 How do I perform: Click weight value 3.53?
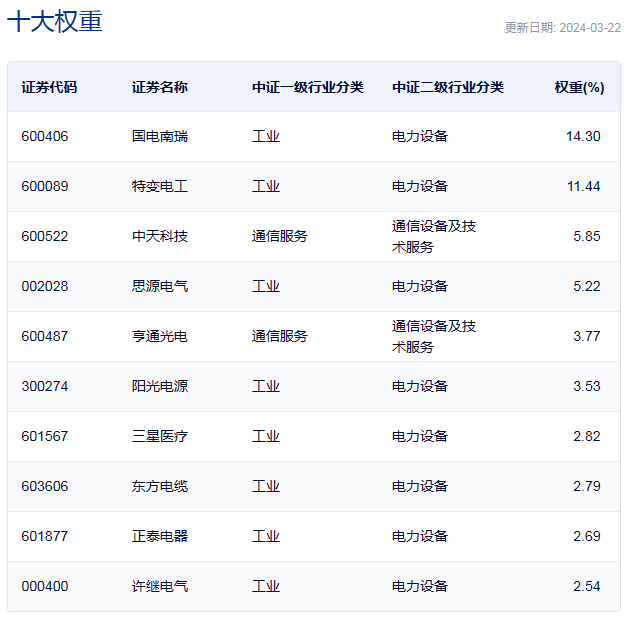click(x=587, y=387)
